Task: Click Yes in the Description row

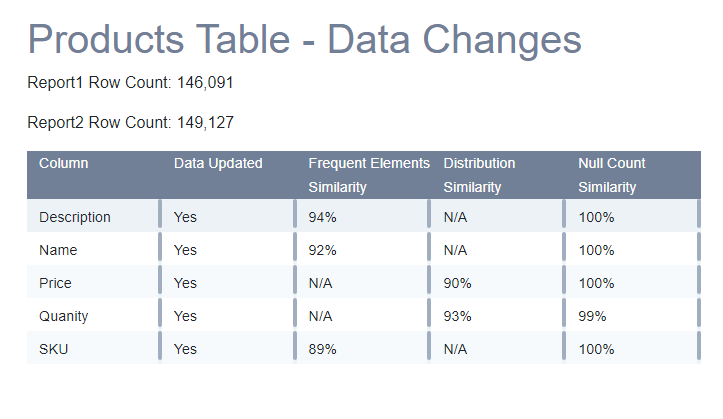Action: [185, 217]
